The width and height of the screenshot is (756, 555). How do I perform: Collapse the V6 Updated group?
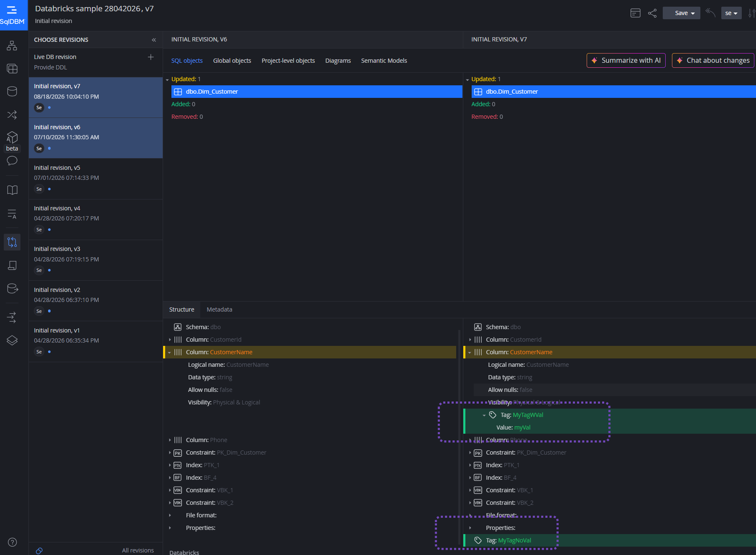point(167,79)
